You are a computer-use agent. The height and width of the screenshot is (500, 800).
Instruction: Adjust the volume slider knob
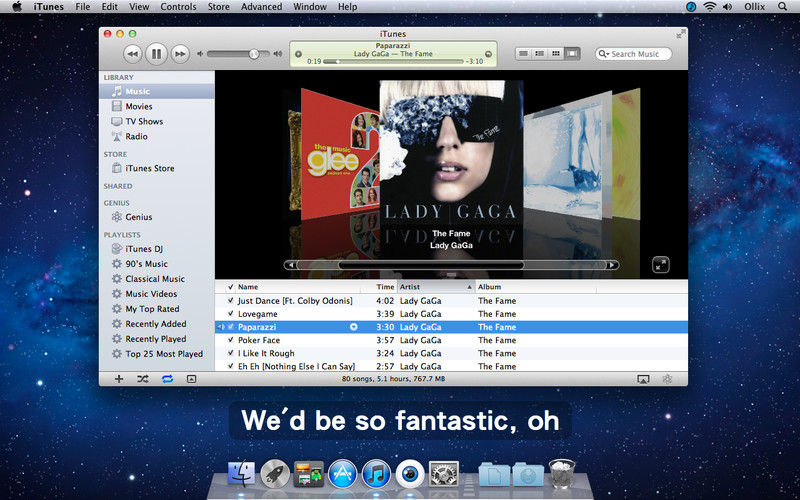pos(254,54)
